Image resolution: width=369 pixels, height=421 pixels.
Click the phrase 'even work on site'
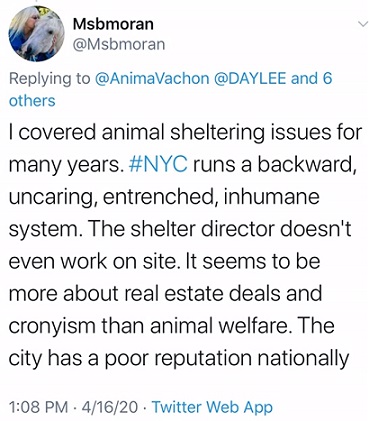(92, 261)
